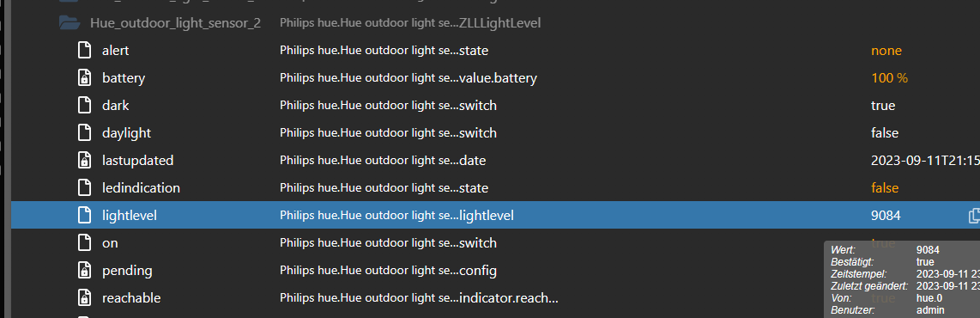Click the ledindication file icon
The width and height of the screenshot is (980, 318).
84,188
